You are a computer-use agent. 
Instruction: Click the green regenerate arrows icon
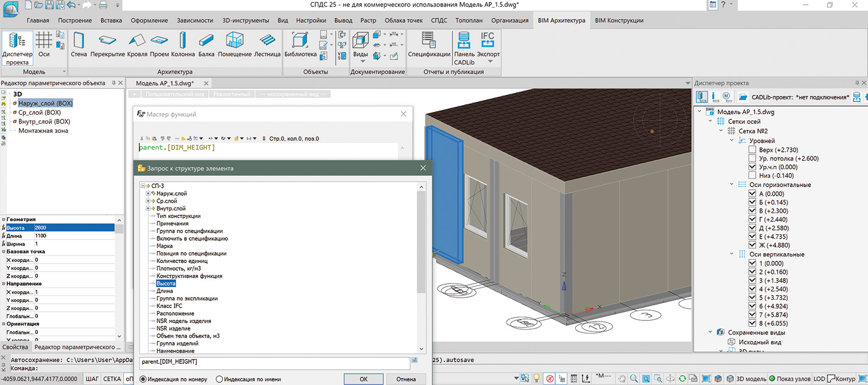(682, 378)
